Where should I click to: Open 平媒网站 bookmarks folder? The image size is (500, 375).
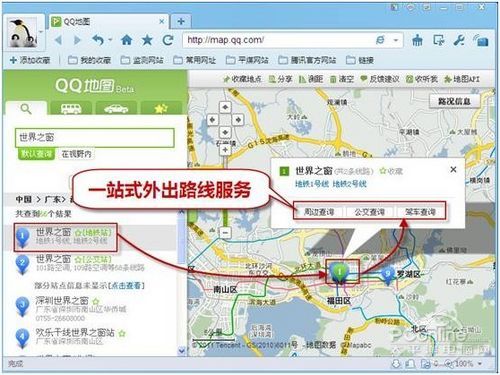tap(247, 60)
